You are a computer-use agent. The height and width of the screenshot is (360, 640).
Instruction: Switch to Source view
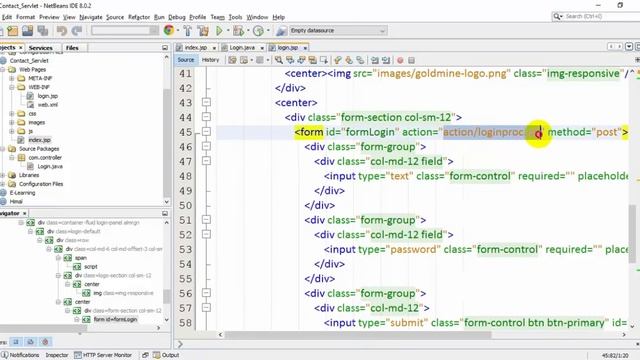[x=186, y=60]
